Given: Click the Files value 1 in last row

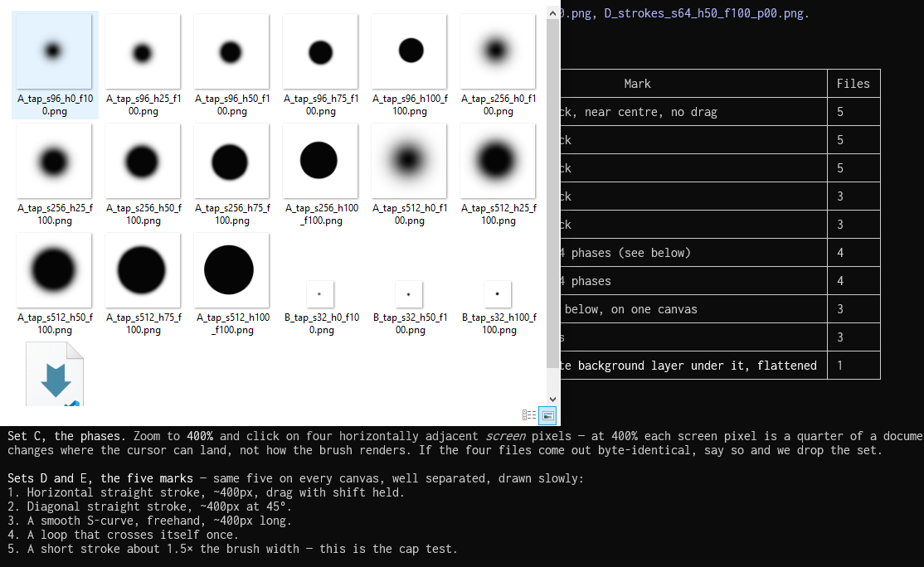Looking at the screenshot, I should coord(839,366).
